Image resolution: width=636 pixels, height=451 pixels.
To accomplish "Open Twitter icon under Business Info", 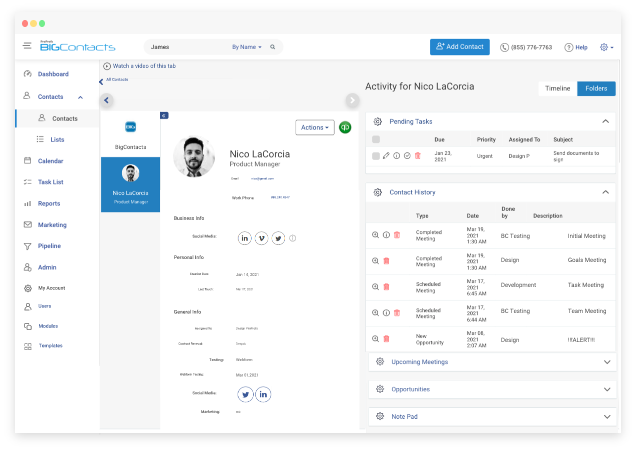I will point(278,238).
